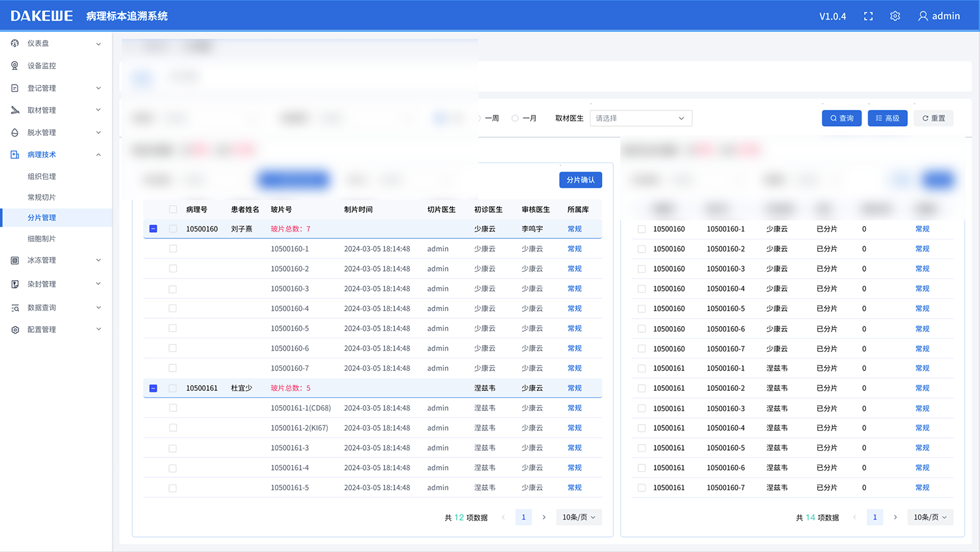
Task: Click the 分片确认 confirm button
Action: [x=581, y=180]
